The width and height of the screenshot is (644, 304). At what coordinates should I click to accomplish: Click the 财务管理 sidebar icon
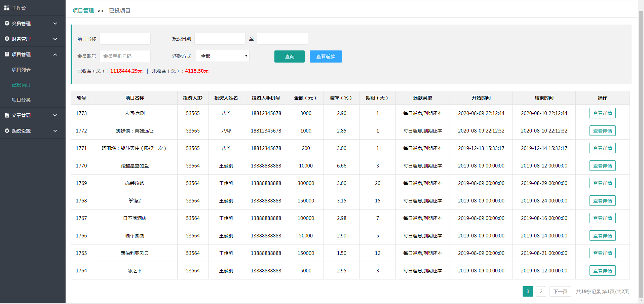(x=7, y=39)
